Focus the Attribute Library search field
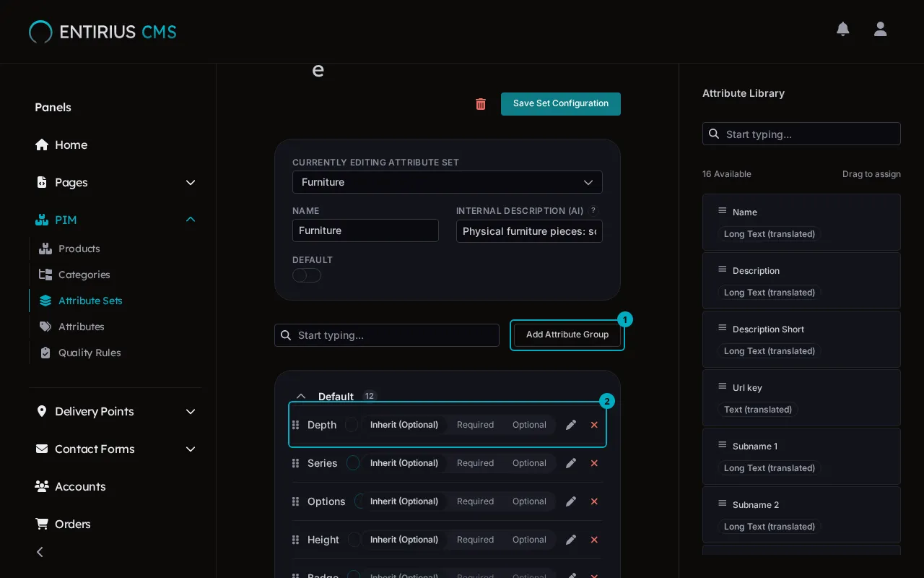Screen dimensions: 924x578 (x=801, y=134)
